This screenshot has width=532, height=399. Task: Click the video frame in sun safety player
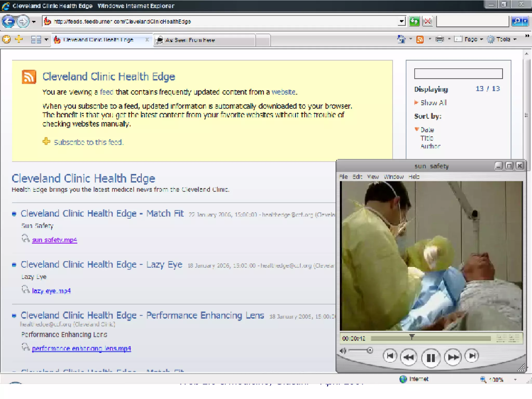(x=431, y=256)
